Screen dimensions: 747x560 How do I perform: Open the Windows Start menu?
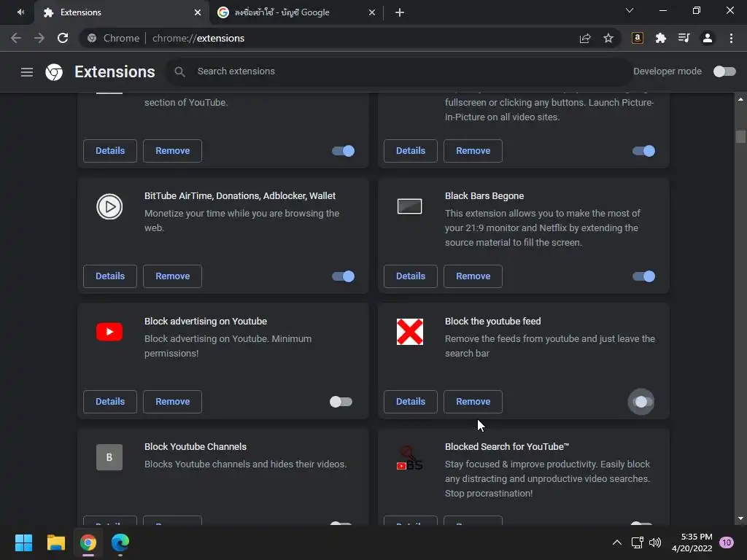(23, 542)
